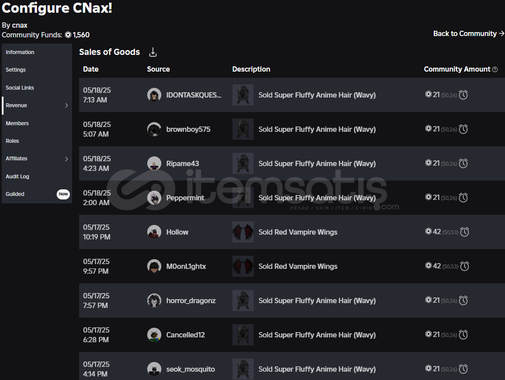Follow the Back to Community link

coord(468,34)
